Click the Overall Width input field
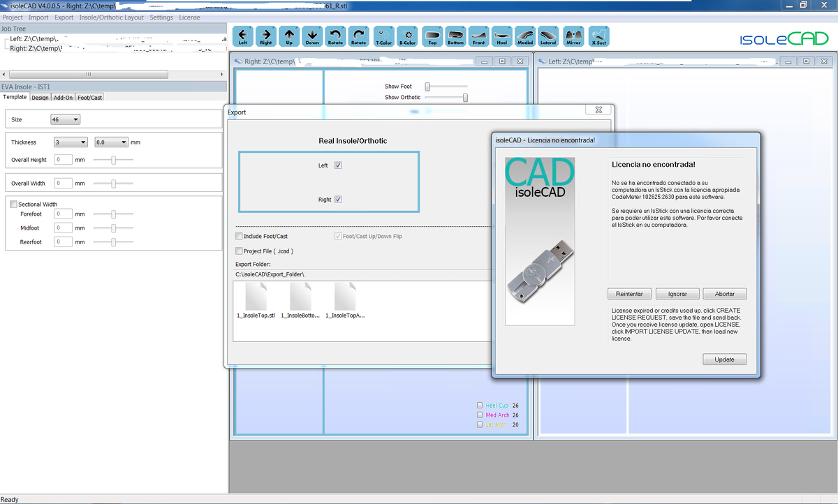 (x=63, y=183)
